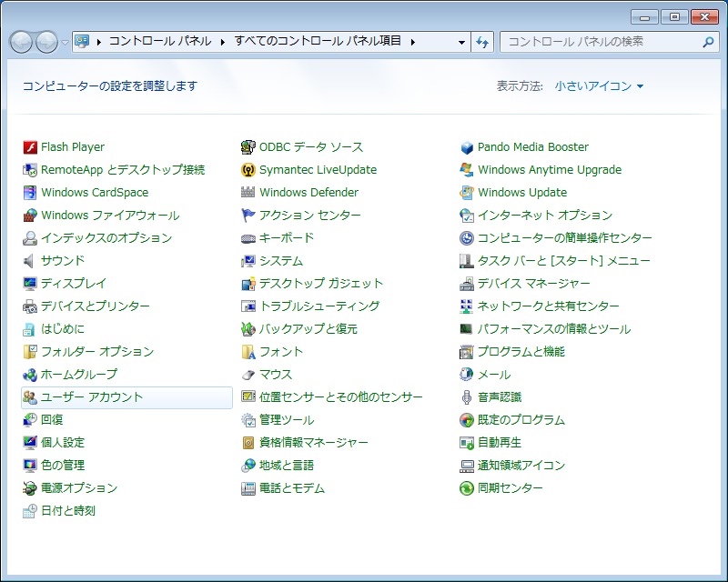Open デスクトップ ガジェット link
This screenshot has width=728, height=582.
321,284
